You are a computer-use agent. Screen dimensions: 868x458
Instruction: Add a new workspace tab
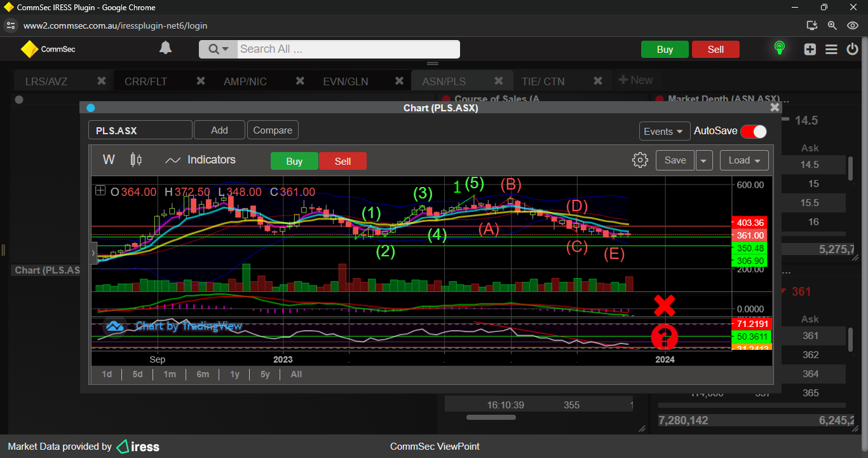(635, 80)
